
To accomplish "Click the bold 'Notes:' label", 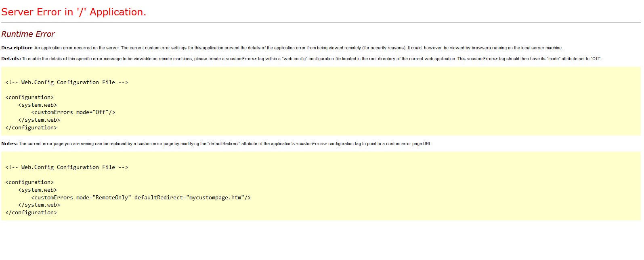I will click(10, 144).
